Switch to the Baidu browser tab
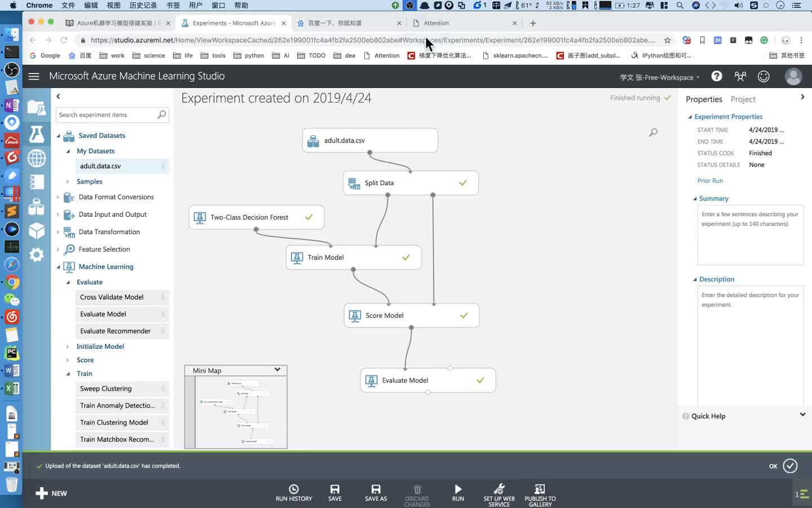812x508 pixels. 348,23
